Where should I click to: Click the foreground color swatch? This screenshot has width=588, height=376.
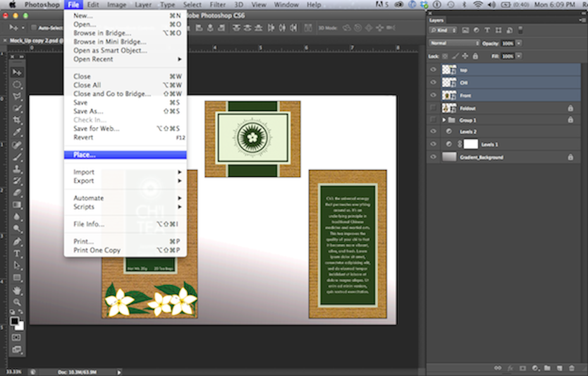[14, 321]
